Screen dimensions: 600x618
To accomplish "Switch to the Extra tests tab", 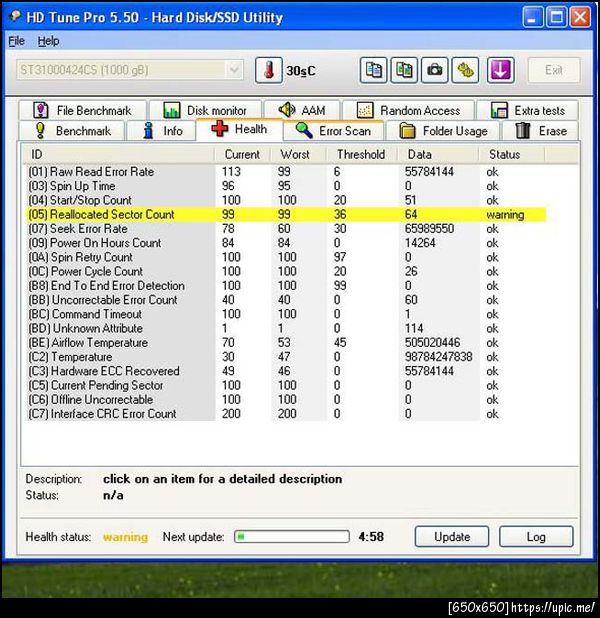I will point(527,110).
